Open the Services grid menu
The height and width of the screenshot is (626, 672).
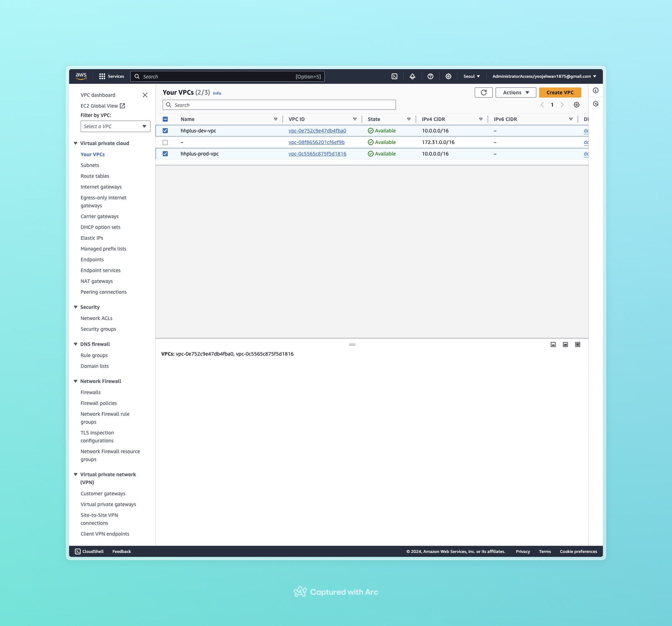[x=112, y=76]
